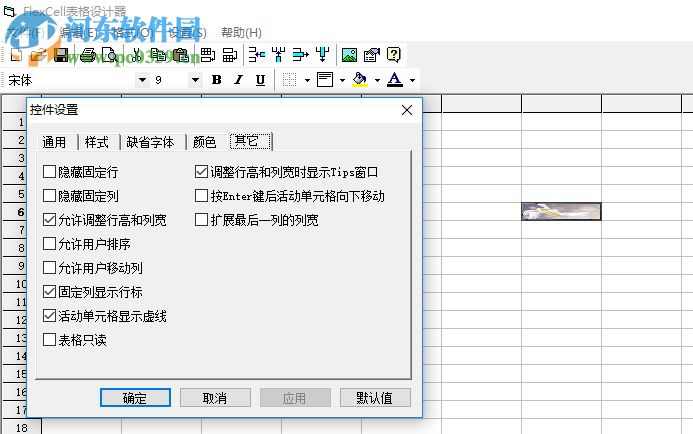Expand the font color dropdown arrow
The width and height of the screenshot is (693, 434).
tap(412, 80)
